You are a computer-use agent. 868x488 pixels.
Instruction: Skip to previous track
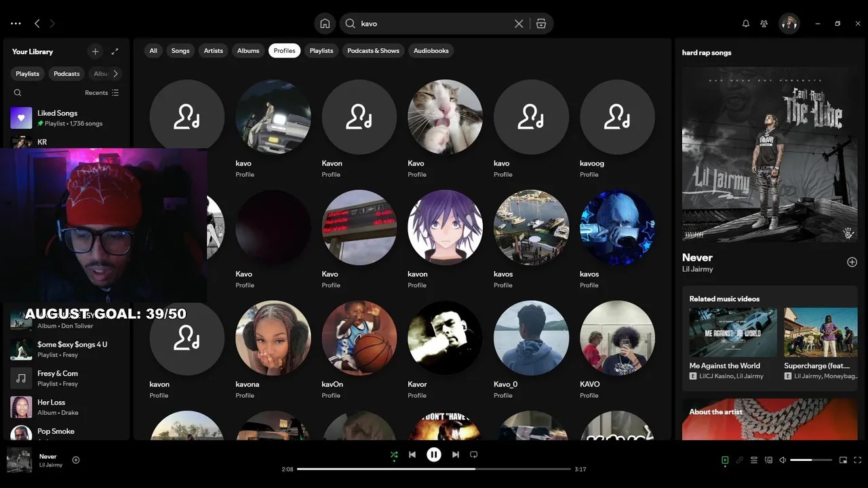pyautogui.click(x=412, y=455)
